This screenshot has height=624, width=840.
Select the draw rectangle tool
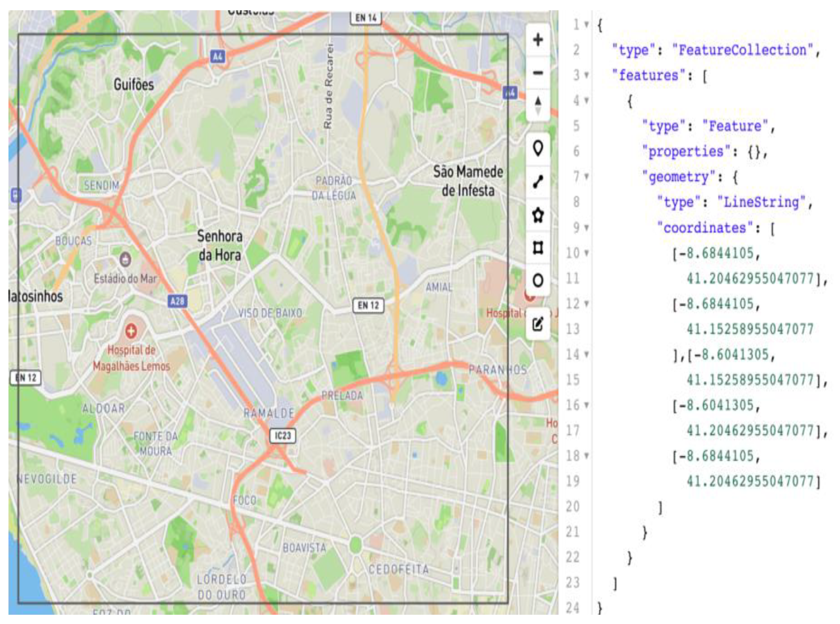(x=538, y=248)
